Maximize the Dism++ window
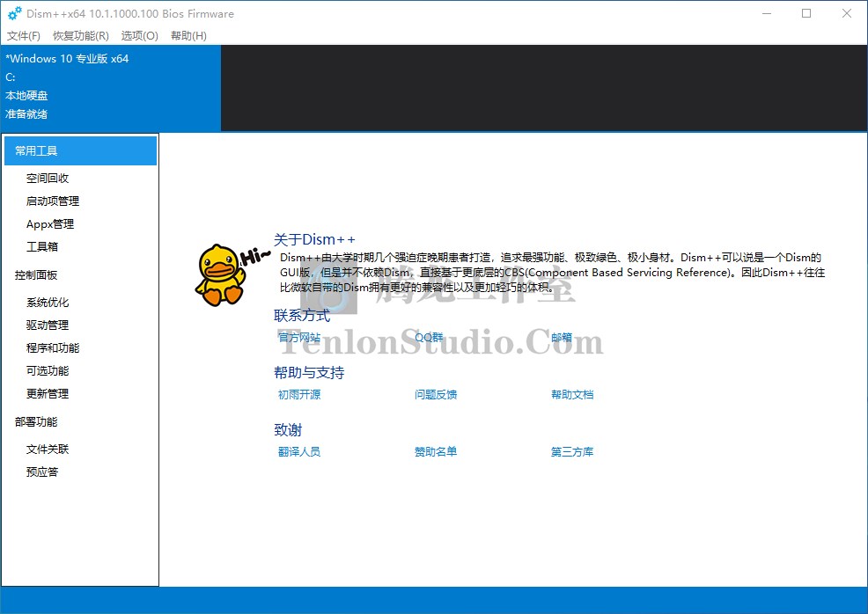The width and height of the screenshot is (868, 614). click(x=806, y=13)
